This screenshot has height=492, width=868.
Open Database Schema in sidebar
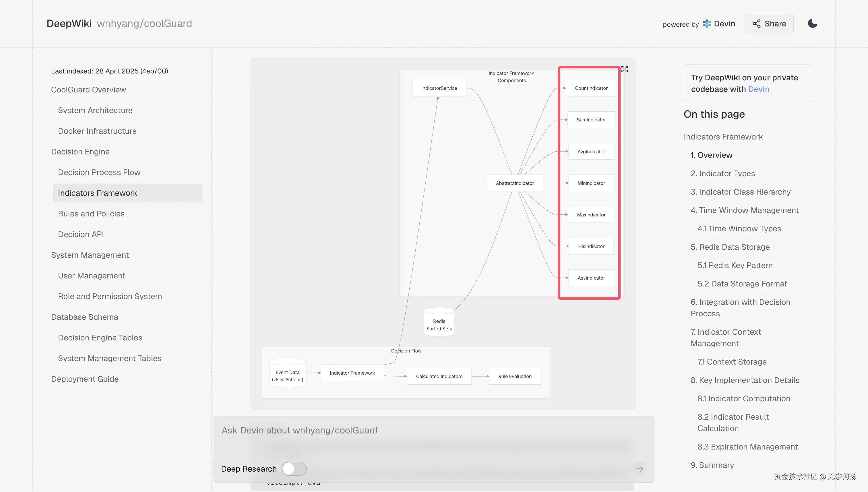[x=84, y=317]
